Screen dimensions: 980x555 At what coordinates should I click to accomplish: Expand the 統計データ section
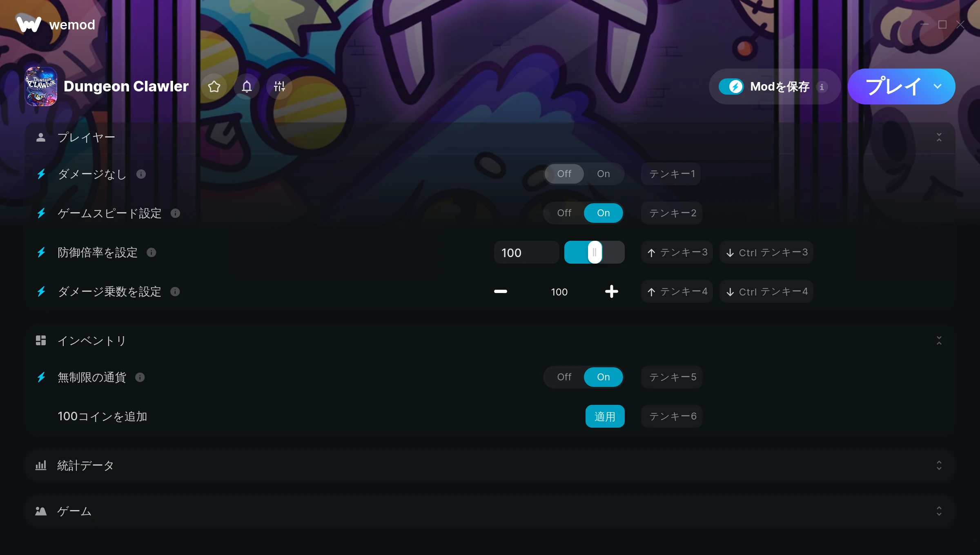(x=939, y=466)
